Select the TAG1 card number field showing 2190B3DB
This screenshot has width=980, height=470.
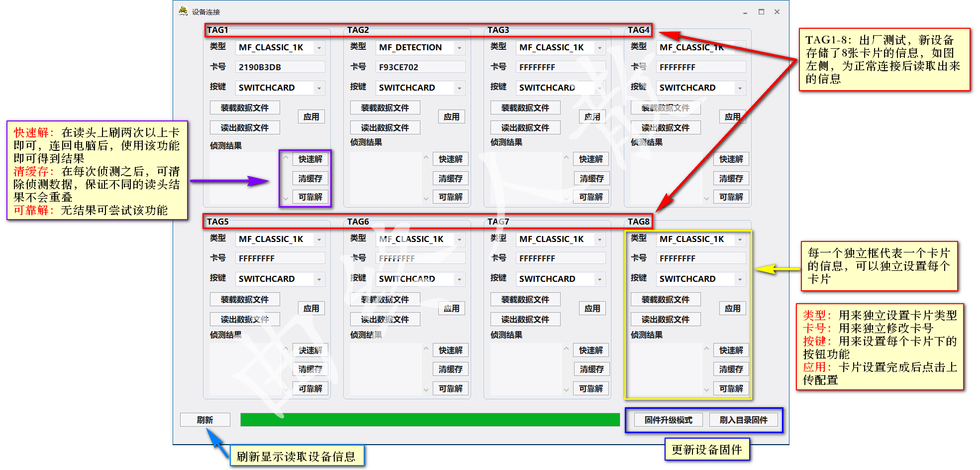click(x=280, y=66)
